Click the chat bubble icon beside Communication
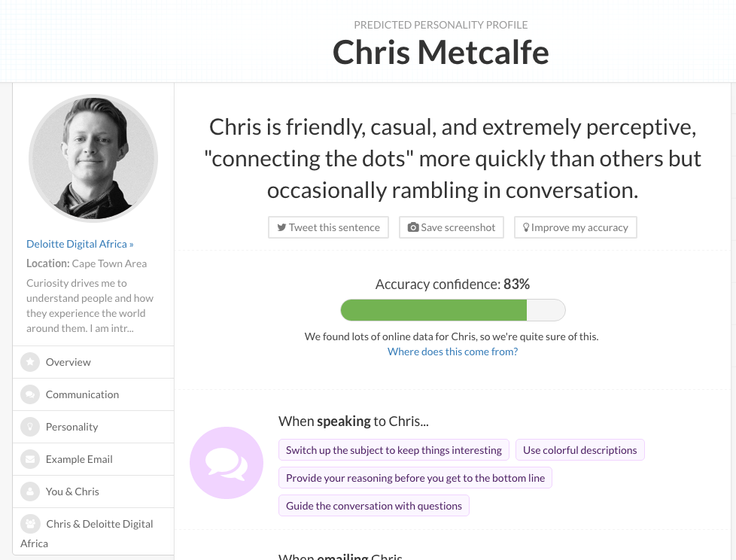The image size is (736, 560). (x=30, y=394)
